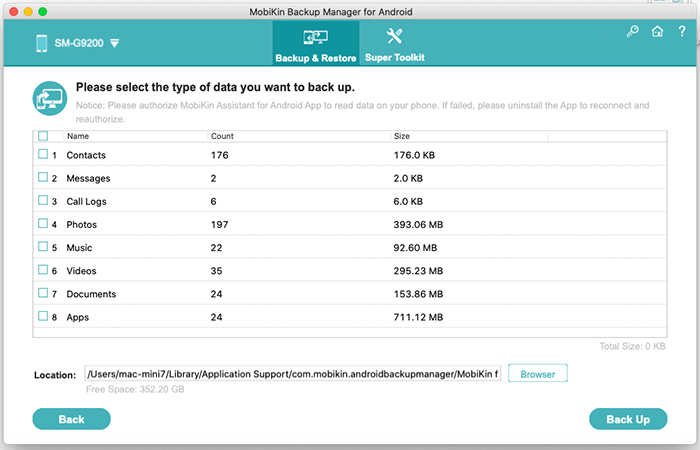The image size is (700, 450).
Task: Click the size value 92.60 MB
Action: (x=415, y=248)
